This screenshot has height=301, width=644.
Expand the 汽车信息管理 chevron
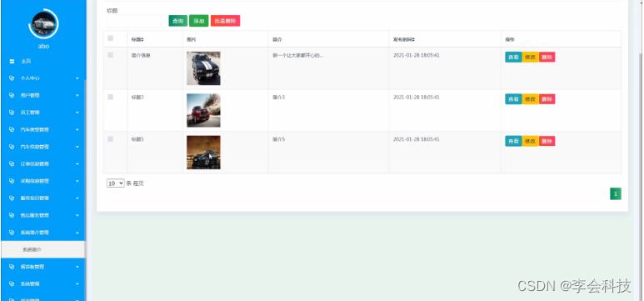[x=77, y=147]
